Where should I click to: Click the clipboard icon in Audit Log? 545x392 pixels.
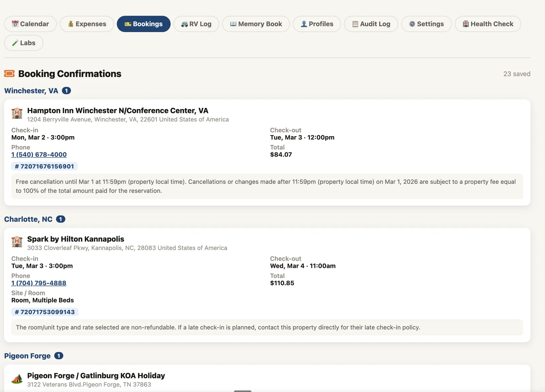coord(355,24)
